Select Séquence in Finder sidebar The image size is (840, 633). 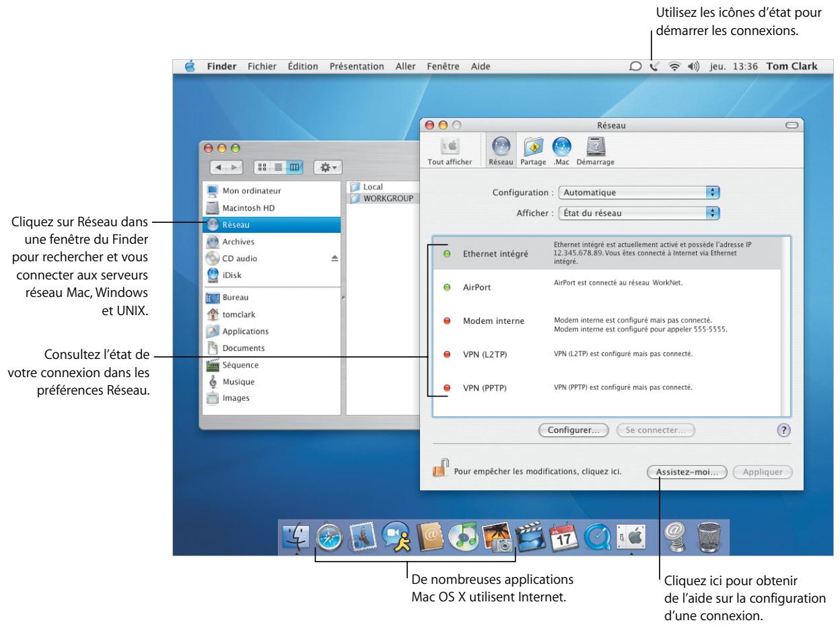tap(273, 365)
